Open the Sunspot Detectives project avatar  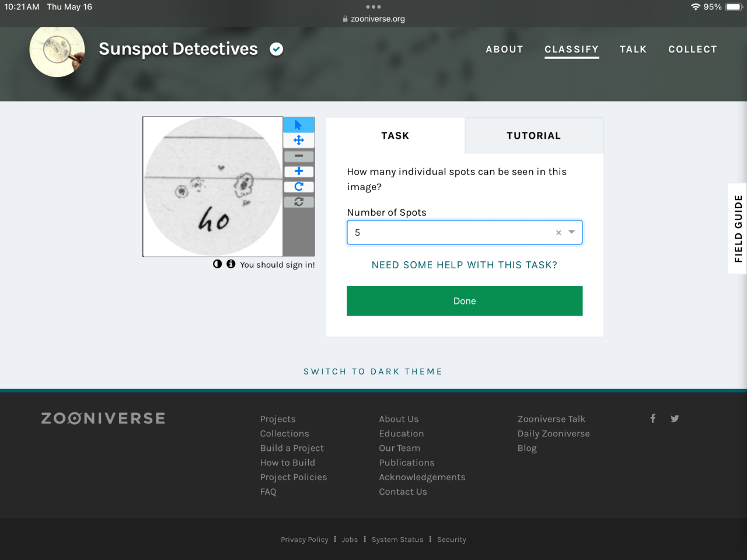tap(57, 51)
